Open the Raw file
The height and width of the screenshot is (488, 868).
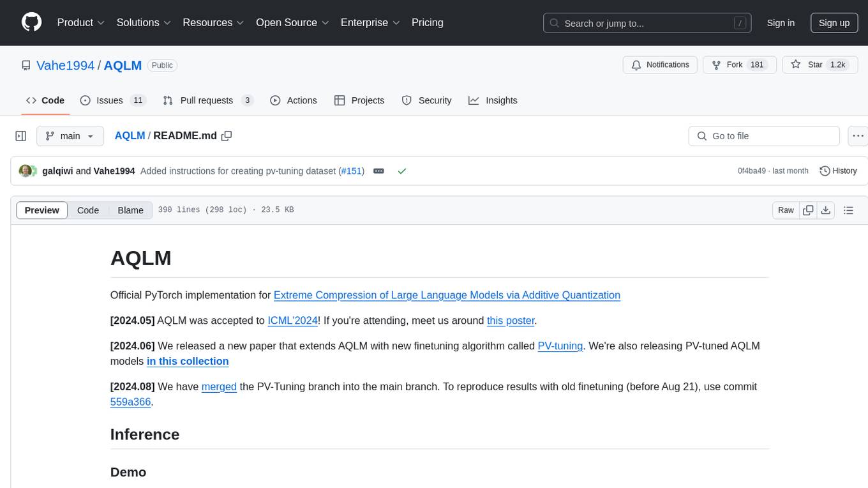[786, 210]
